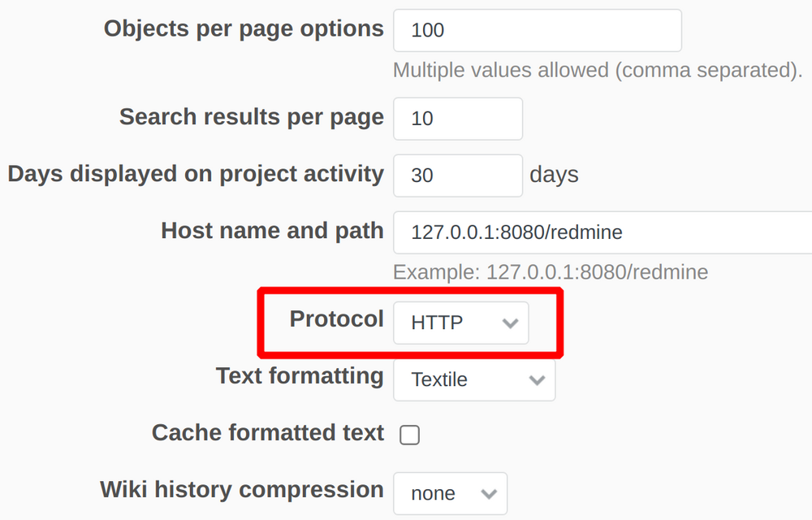Select the Host name and path field
The height and width of the screenshot is (520, 812).
(601, 232)
